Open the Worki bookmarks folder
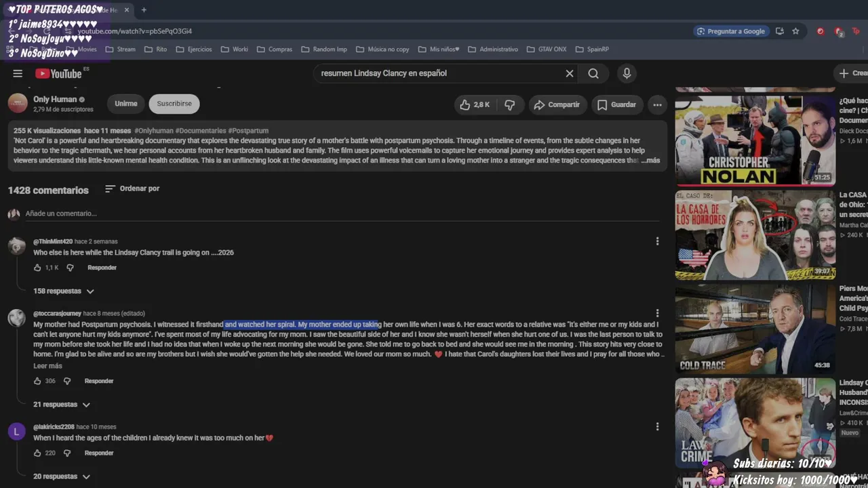868x488 pixels. (x=234, y=49)
